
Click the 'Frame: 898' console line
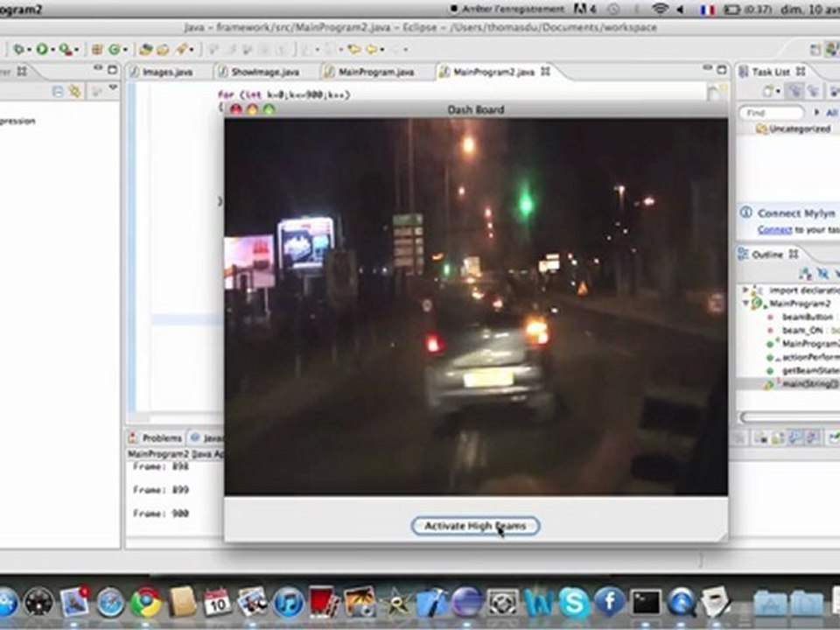(161, 466)
